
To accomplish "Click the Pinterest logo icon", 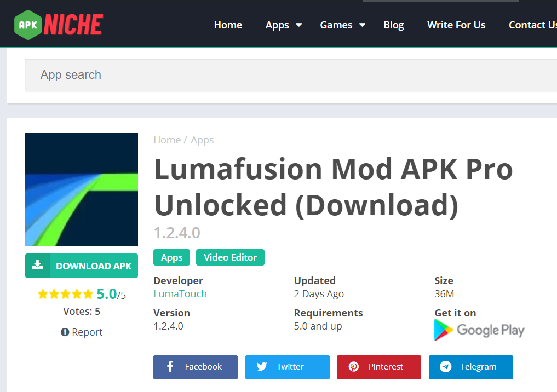I will pyautogui.click(x=353, y=366).
